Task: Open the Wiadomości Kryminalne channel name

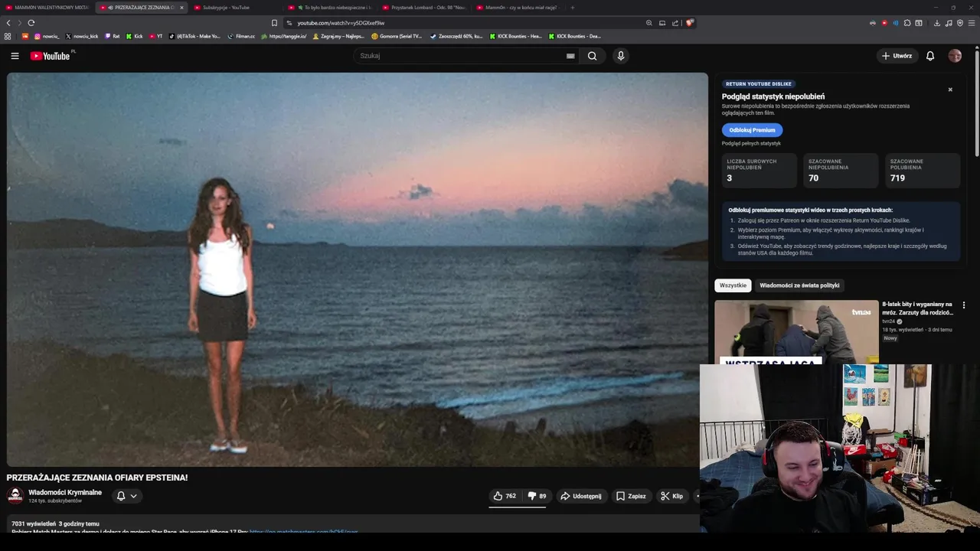Action: pos(65,493)
